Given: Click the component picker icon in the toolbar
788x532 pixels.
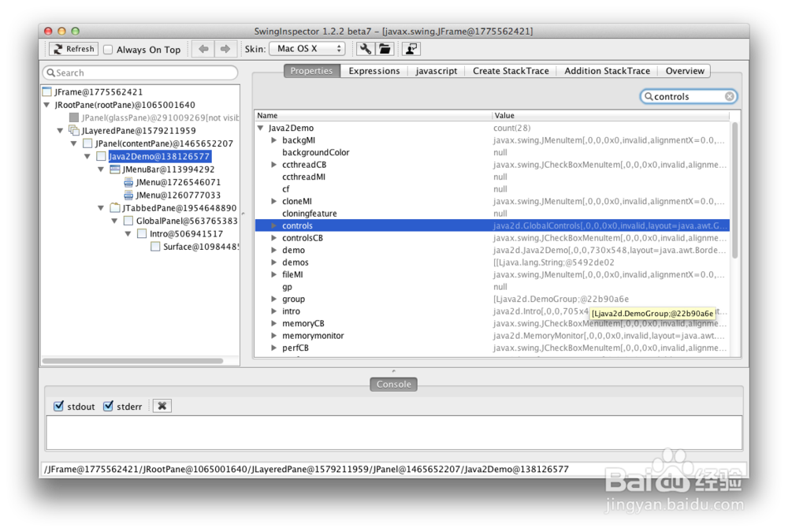Looking at the screenshot, I should click(411, 49).
